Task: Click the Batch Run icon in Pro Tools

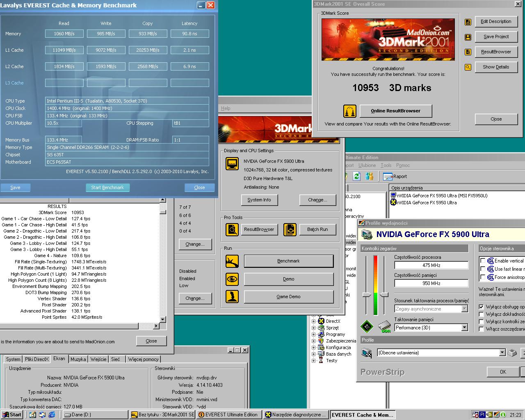Action: [290, 229]
